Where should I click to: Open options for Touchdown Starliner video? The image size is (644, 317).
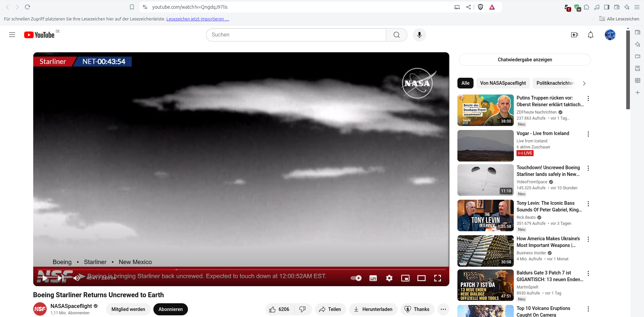coord(588,168)
